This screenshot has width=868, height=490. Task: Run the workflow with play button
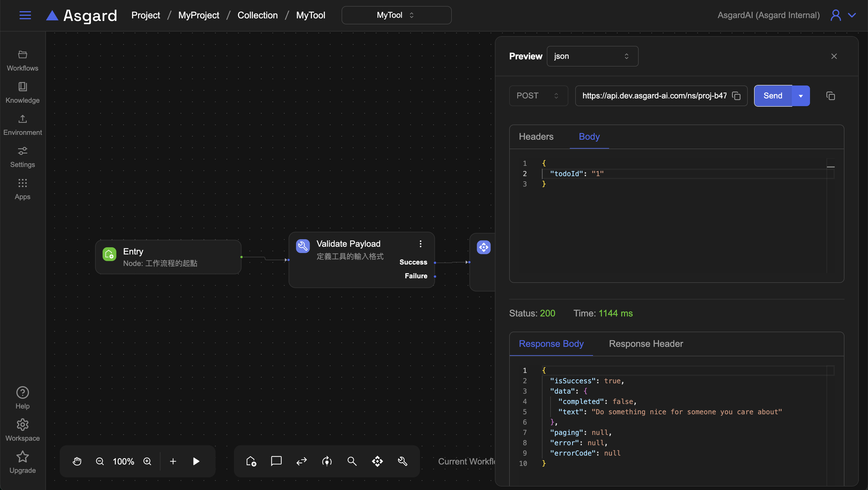196,461
